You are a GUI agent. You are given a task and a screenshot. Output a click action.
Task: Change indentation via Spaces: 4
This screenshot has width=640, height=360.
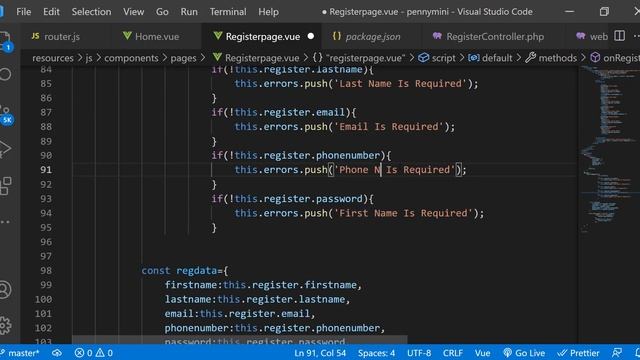click(x=376, y=353)
